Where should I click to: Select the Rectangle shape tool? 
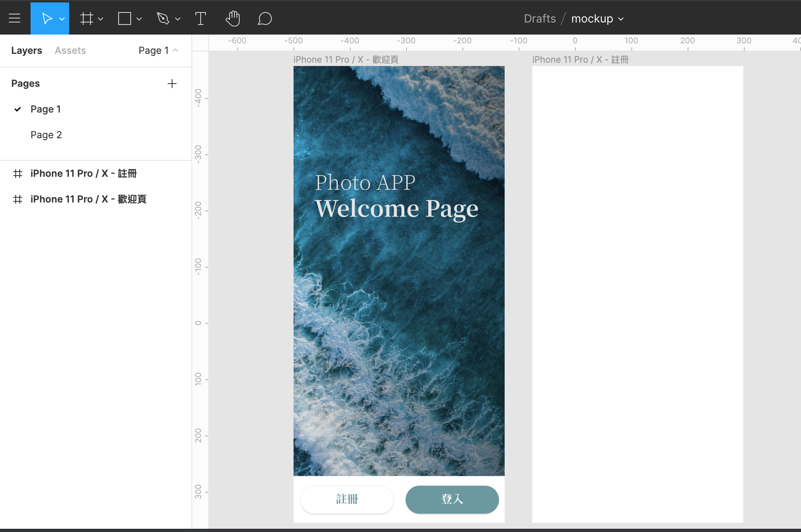coord(125,18)
